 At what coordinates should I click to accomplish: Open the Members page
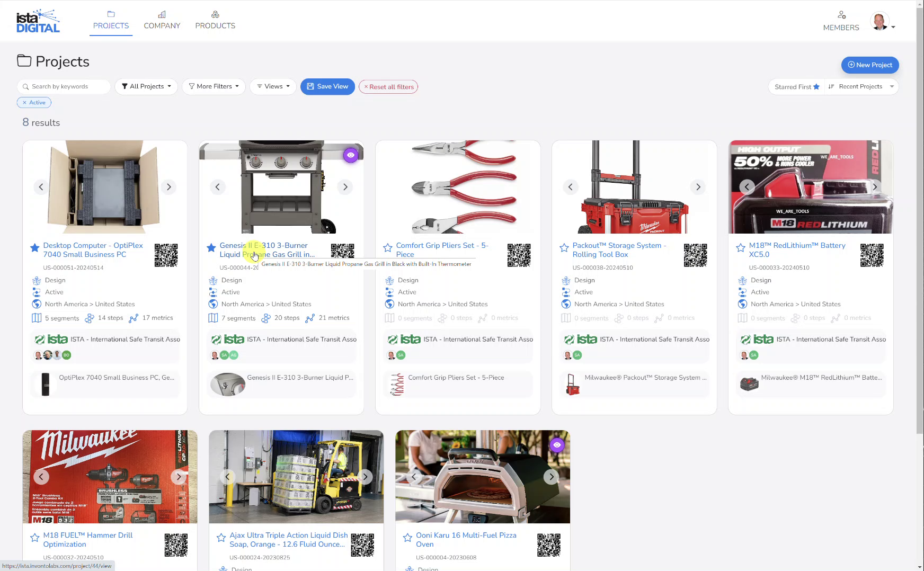[841, 22]
